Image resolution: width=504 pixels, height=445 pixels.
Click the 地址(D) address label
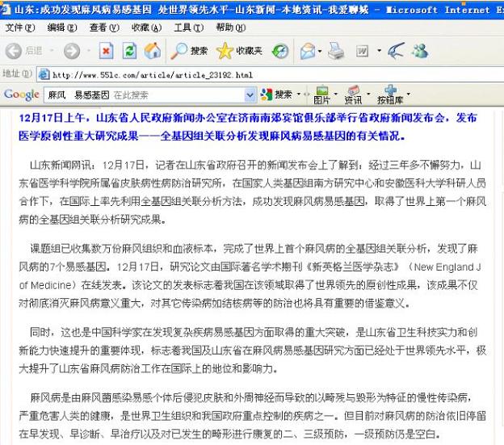click(x=17, y=73)
